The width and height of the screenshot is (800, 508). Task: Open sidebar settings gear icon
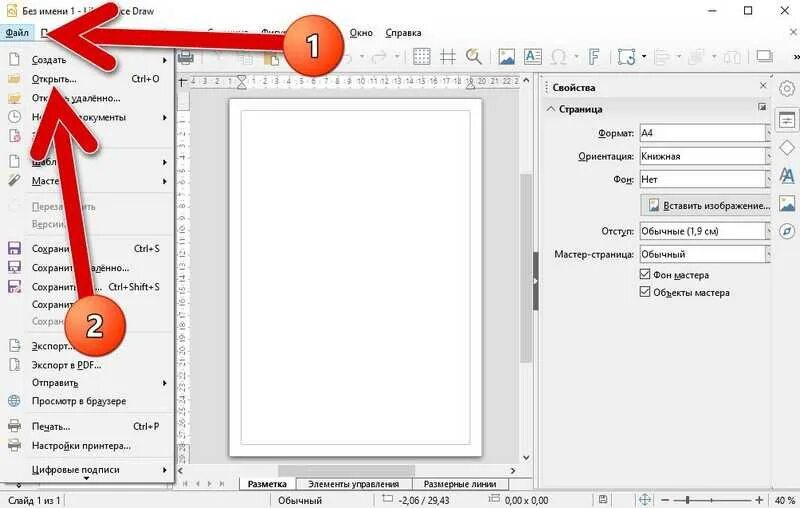point(787,89)
